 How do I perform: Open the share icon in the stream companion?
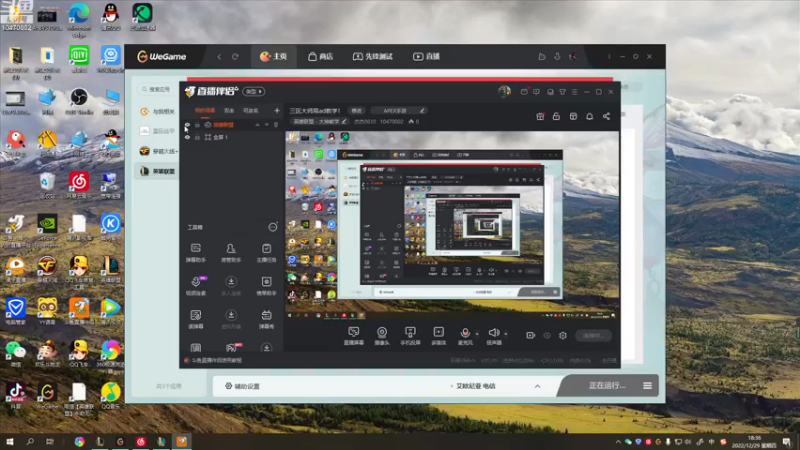606,116
